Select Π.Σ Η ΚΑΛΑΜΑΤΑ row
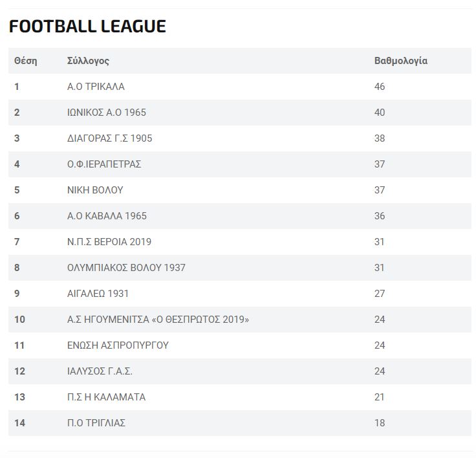This screenshot has height=458, width=476. (x=240, y=397)
